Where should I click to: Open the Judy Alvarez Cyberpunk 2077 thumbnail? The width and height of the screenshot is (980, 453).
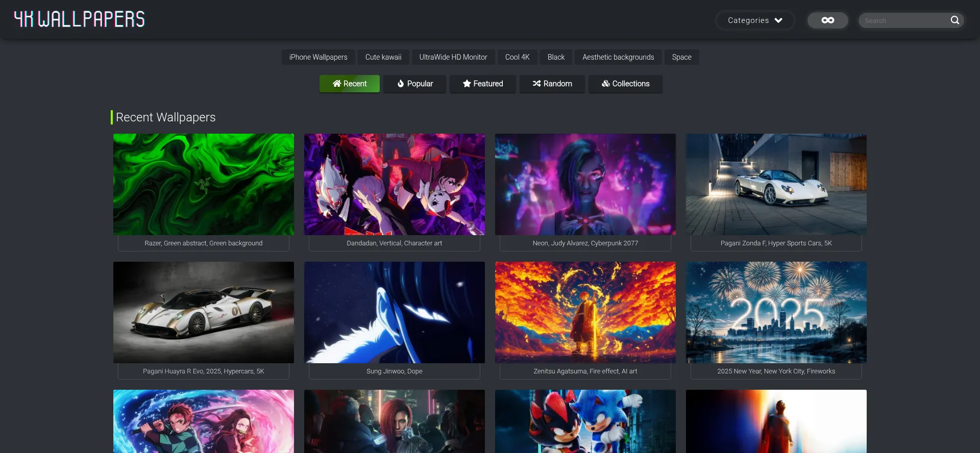coord(585,184)
